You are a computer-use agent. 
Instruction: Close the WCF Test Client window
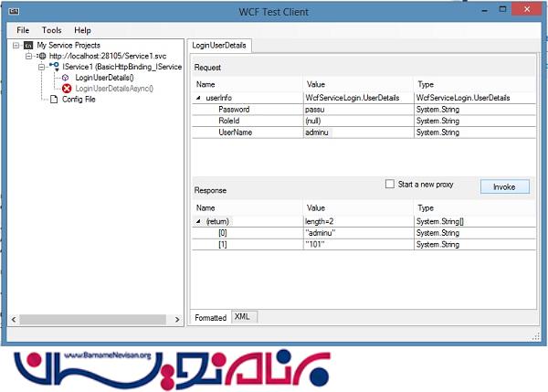527,9
